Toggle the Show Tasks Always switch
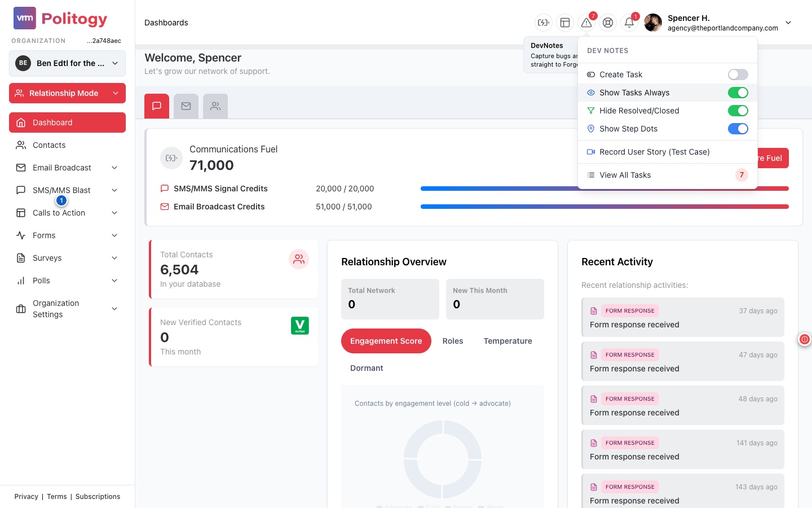 (x=738, y=93)
